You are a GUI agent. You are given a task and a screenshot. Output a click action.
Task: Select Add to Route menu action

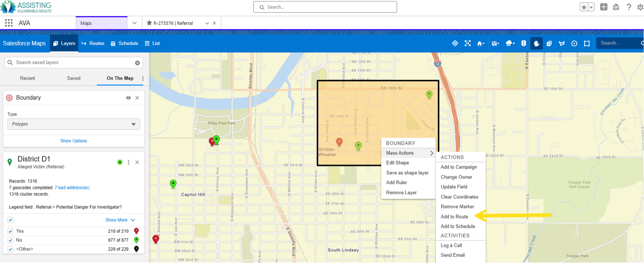coord(454,217)
